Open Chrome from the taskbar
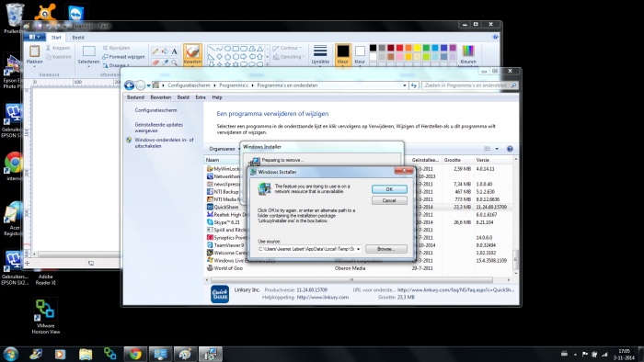The width and height of the screenshot is (644, 362). click(x=135, y=354)
